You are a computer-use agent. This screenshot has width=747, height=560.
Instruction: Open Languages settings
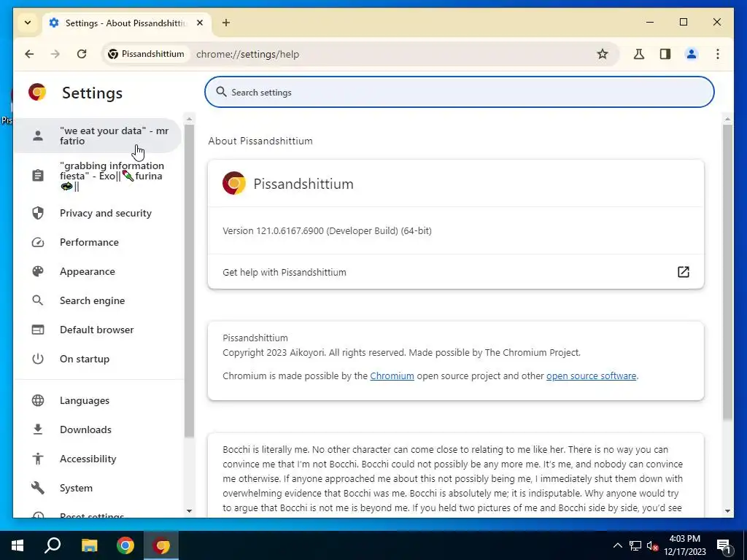(x=97, y=400)
